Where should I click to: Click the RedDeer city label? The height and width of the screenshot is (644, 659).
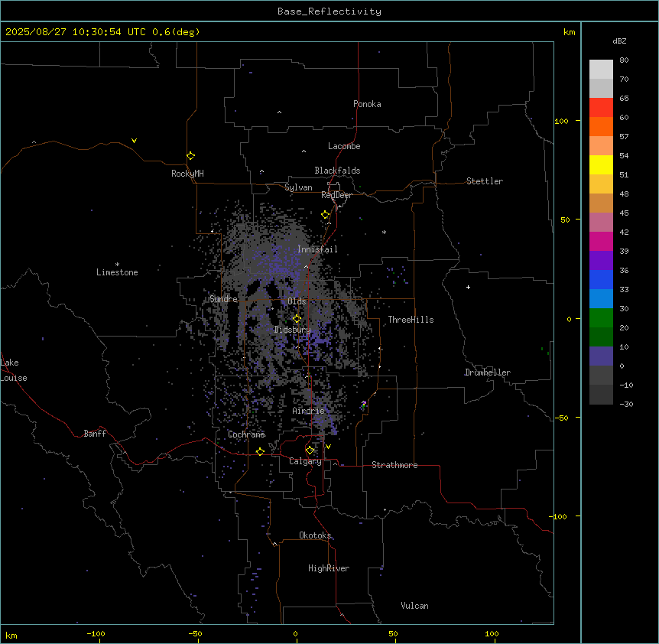coord(336,195)
